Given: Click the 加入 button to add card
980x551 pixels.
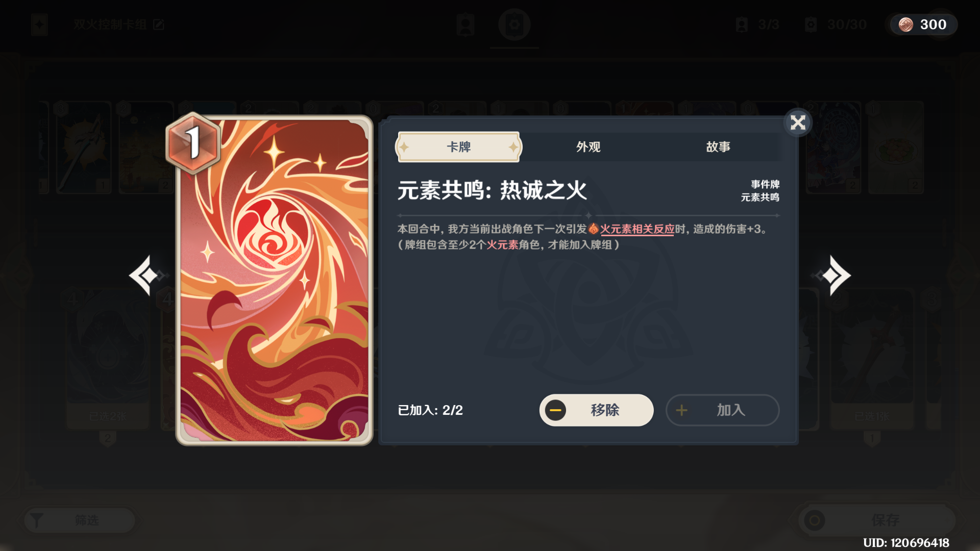Looking at the screenshot, I should (722, 410).
